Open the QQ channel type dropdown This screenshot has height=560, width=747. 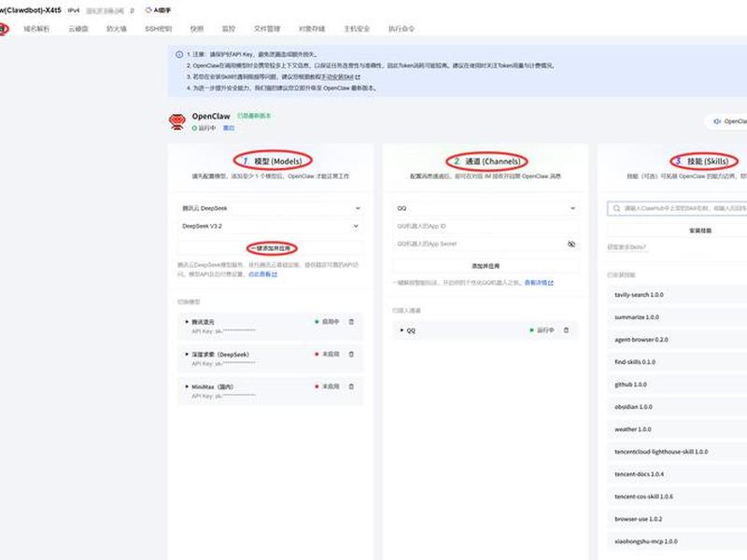click(486, 208)
